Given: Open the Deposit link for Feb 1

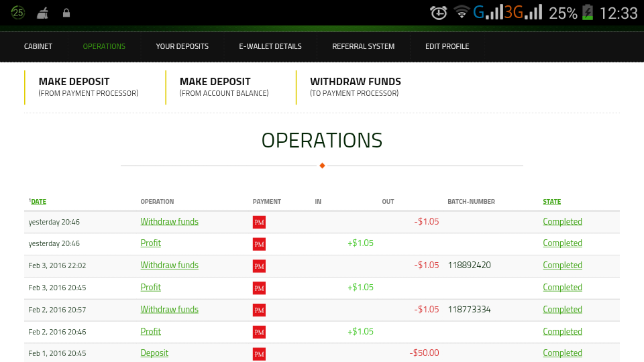Looking at the screenshot, I should [154, 353].
